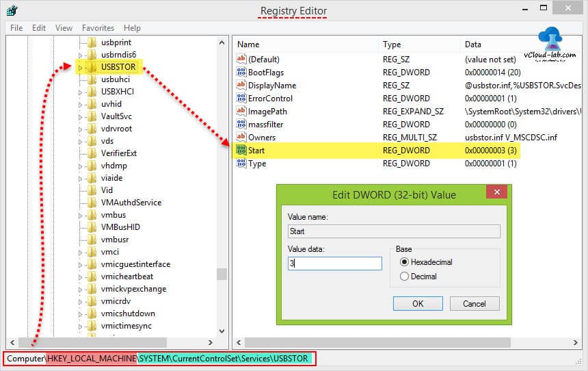Screen dimensions: 588x371
Task: Click the ErrorControl DWORD value icon
Action: [x=241, y=98]
